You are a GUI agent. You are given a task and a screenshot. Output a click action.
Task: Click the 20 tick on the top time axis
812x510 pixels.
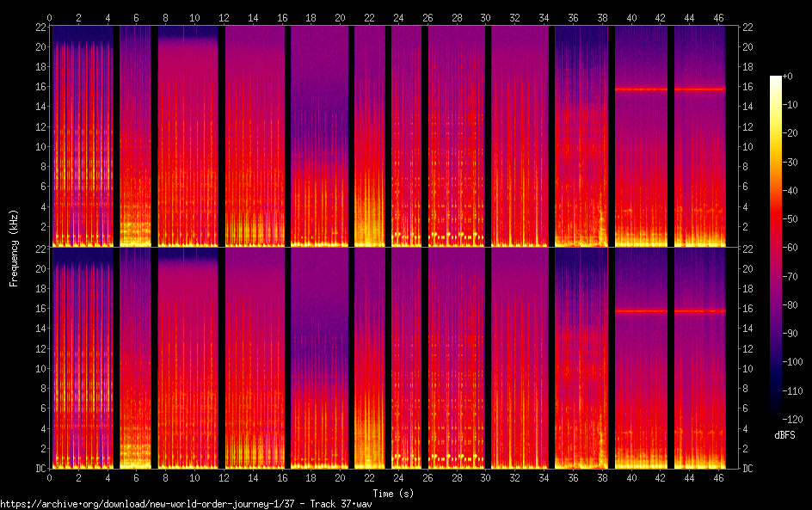click(x=340, y=17)
